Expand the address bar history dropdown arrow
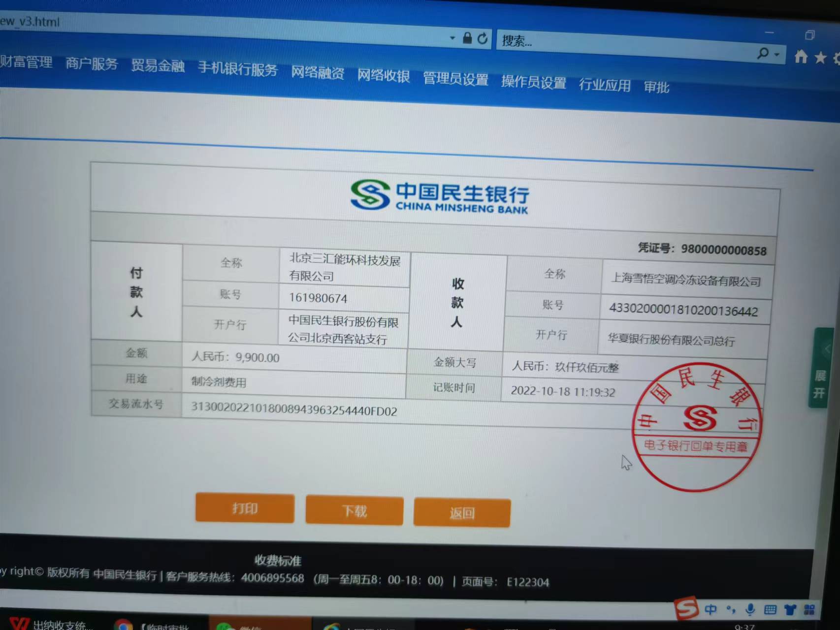 (x=452, y=38)
